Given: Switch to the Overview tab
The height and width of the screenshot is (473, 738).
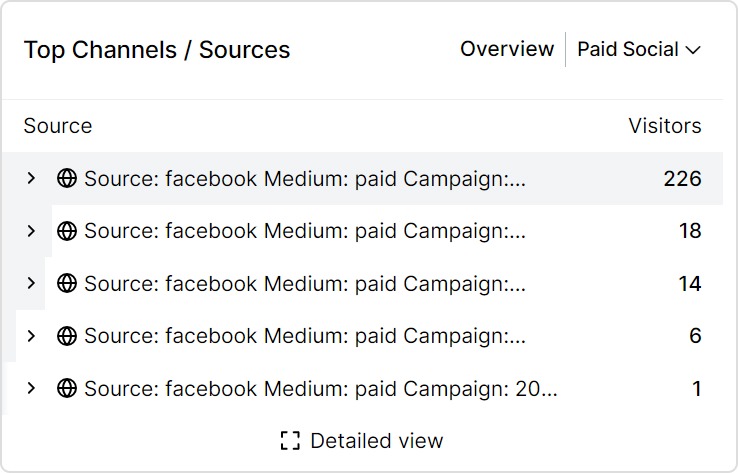Looking at the screenshot, I should point(506,49).
